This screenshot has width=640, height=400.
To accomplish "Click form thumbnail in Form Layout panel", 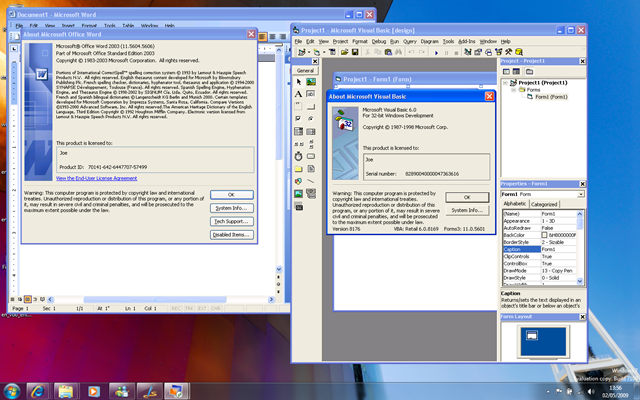I will click(531, 335).
